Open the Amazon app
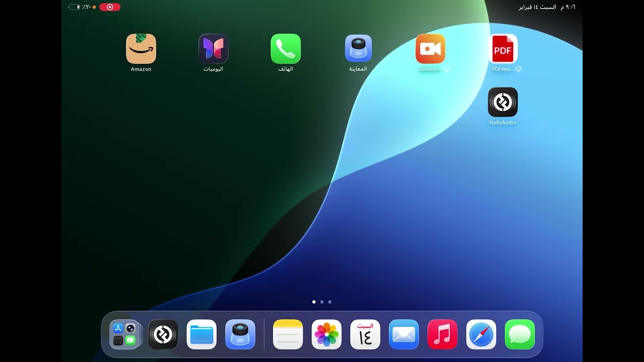 pos(141,49)
